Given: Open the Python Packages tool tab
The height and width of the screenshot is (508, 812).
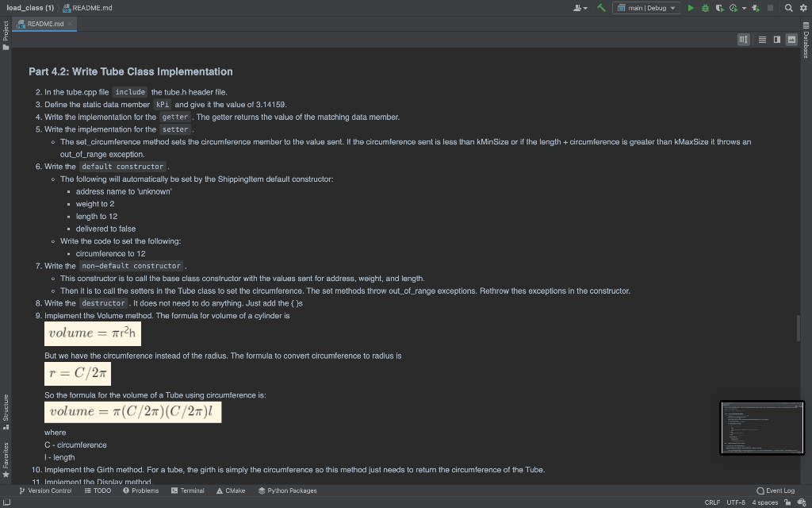Looking at the screenshot, I should point(287,491).
